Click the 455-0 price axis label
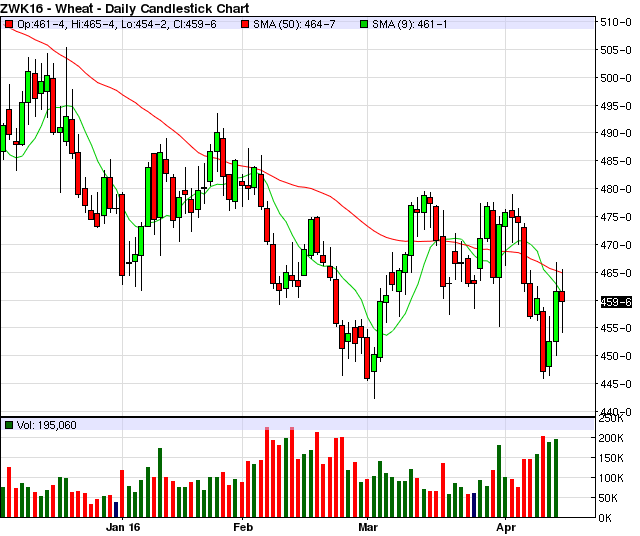This screenshot has width=640, height=536. tap(616, 328)
